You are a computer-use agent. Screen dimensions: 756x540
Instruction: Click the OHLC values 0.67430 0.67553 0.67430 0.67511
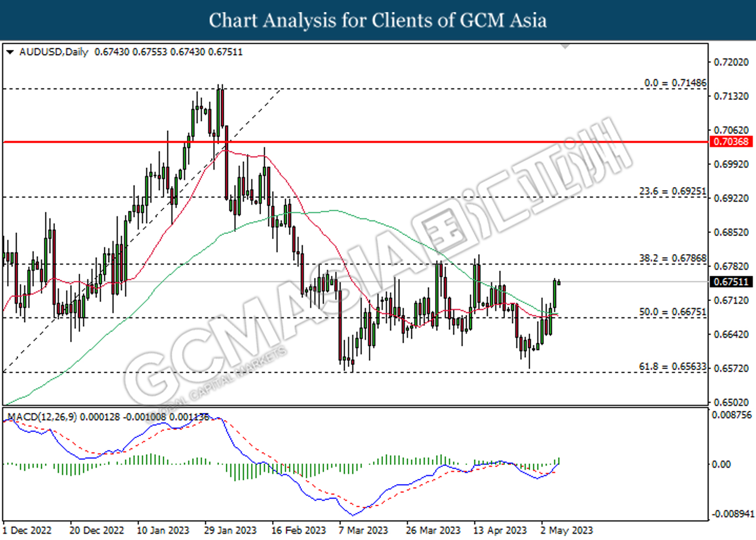[168, 52]
